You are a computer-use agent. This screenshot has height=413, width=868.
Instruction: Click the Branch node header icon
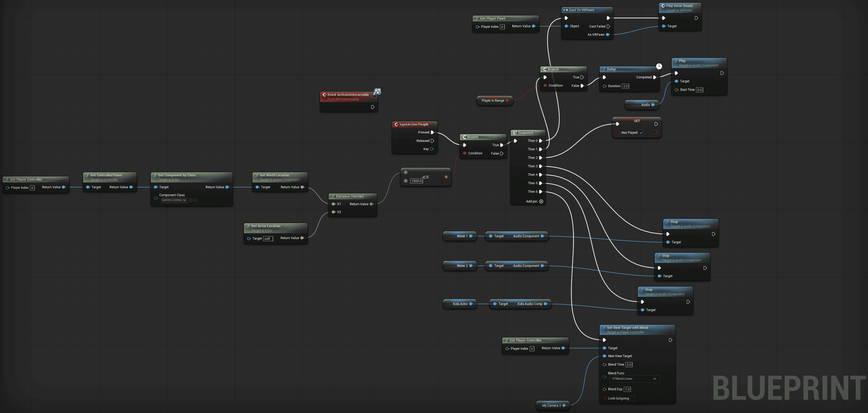coord(545,69)
